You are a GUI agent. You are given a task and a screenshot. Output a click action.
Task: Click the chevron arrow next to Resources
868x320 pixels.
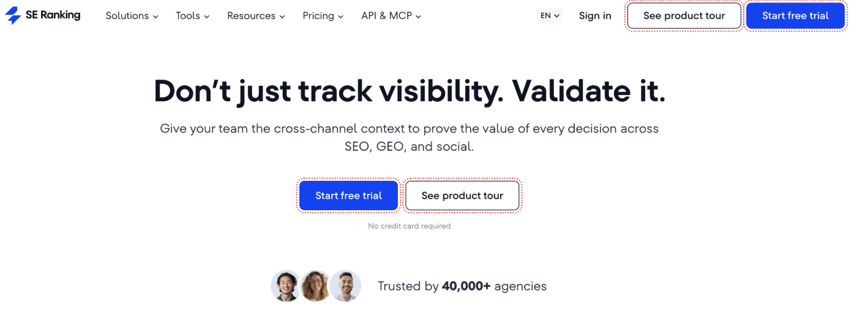point(282,17)
